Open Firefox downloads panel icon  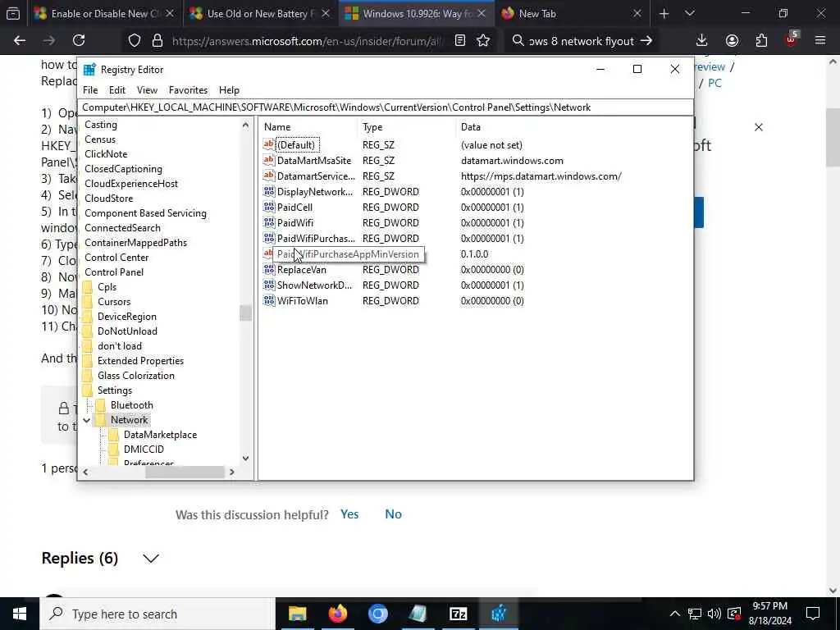click(x=702, y=41)
